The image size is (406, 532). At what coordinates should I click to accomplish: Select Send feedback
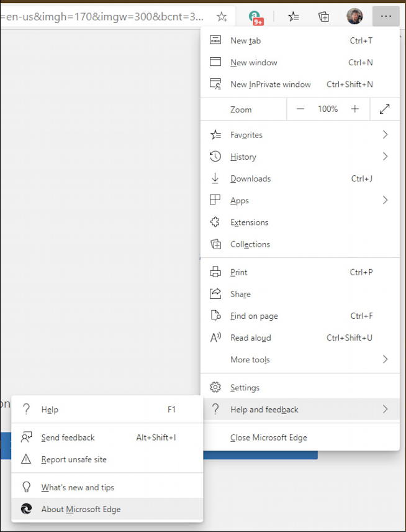click(68, 438)
